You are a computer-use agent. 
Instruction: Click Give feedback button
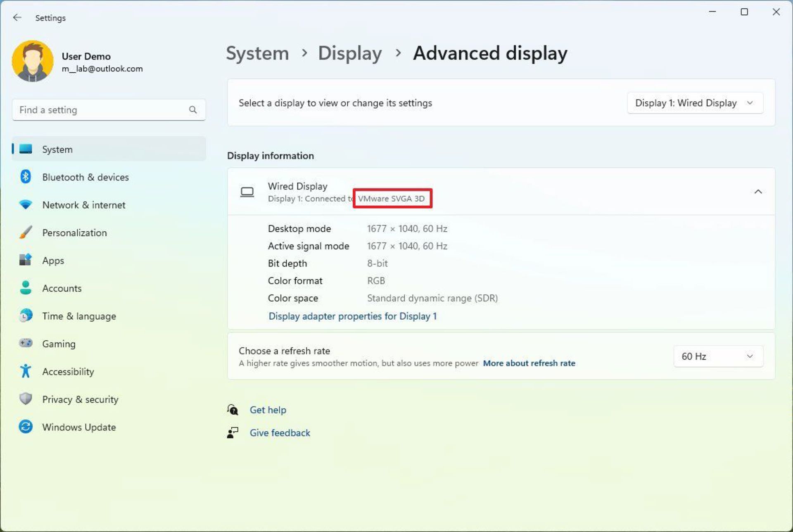280,432
